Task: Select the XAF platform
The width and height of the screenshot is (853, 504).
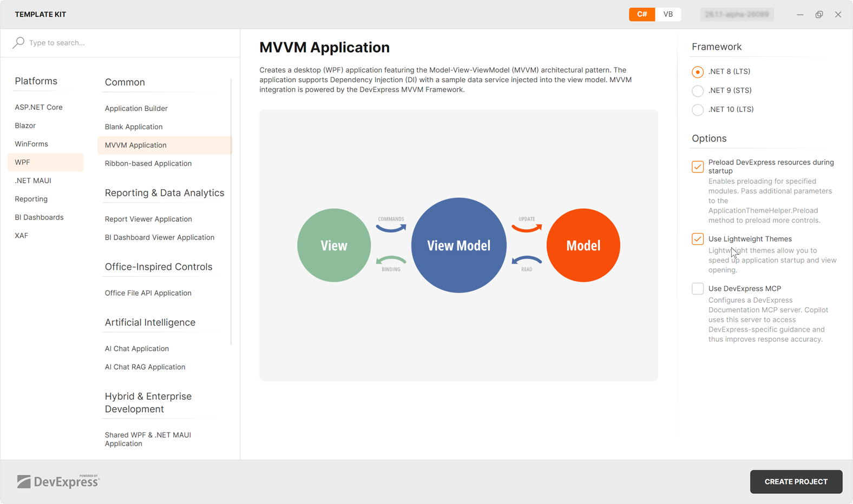Action: 45,236
